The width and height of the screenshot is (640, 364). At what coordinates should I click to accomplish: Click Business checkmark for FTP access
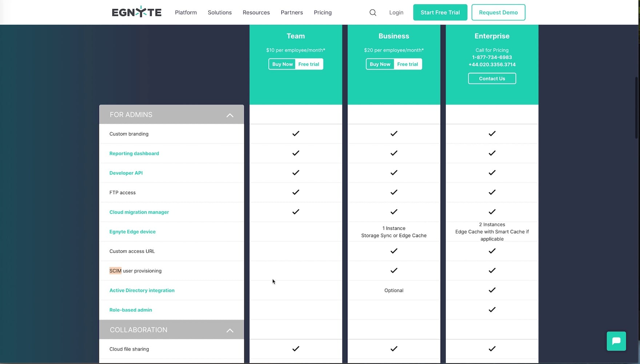394,192
